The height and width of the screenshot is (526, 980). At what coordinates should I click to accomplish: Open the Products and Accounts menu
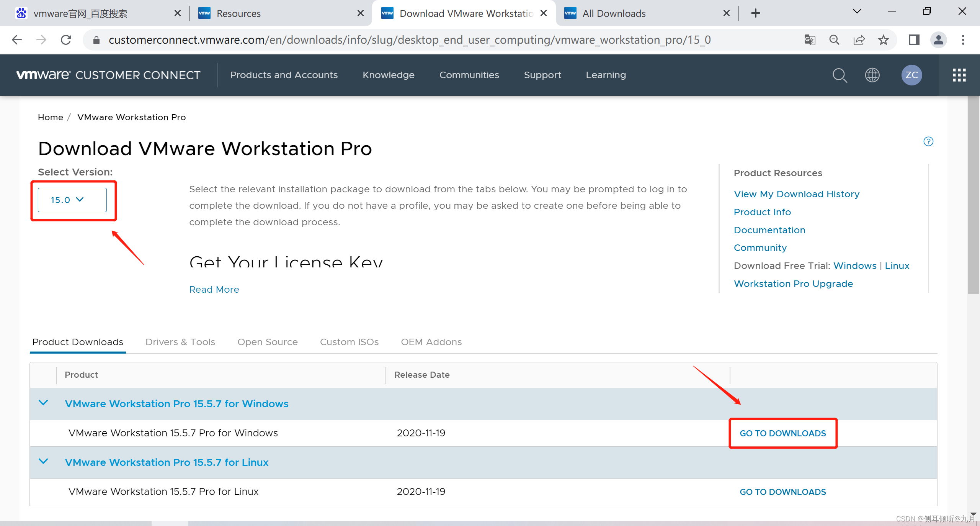(284, 75)
